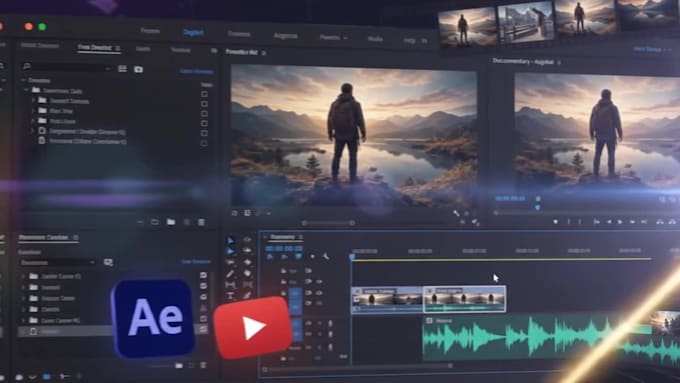Switch Project panel to list view icon
680x383 pixels.
(x=122, y=69)
